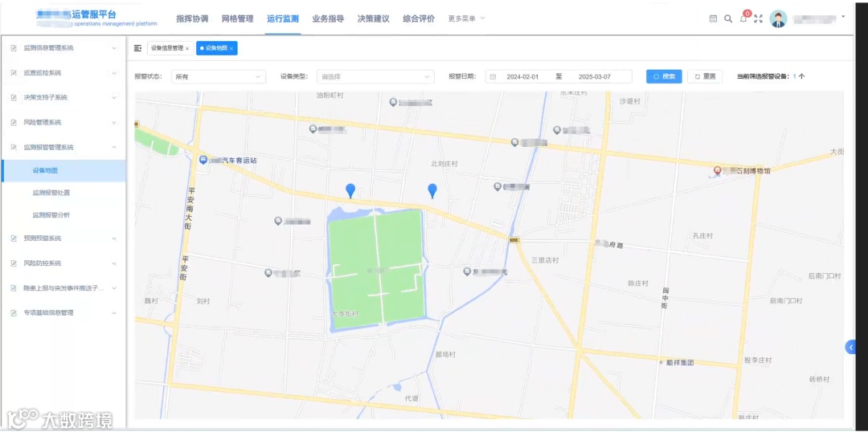Open 决策建议 top menu
This screenshot has width=868, height=436.
[373, 18]
